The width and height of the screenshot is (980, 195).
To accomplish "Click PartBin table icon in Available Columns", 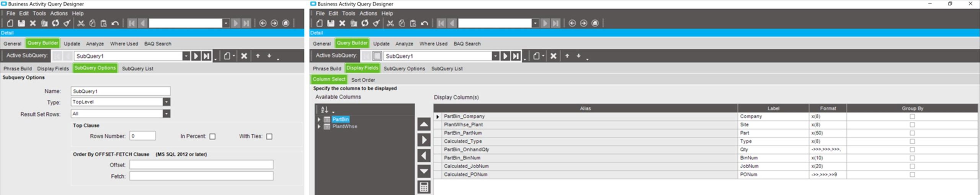I will pos(327,120).
